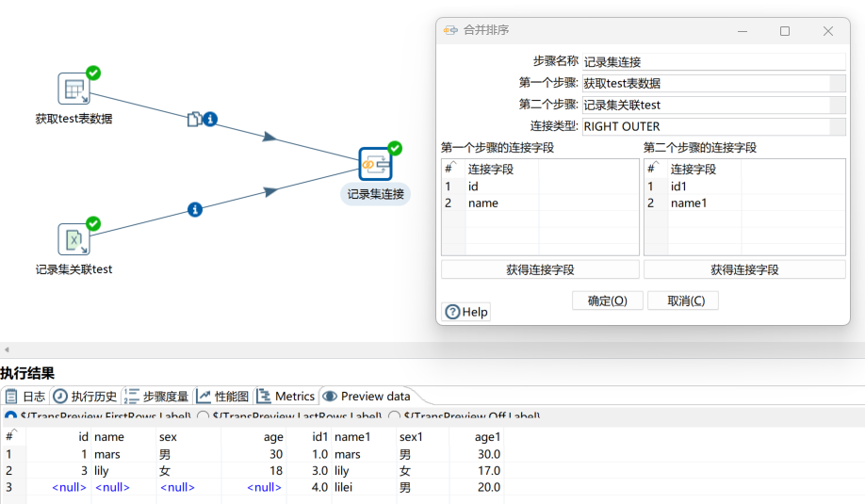865x504 pixels.
Task: Open Help in the merge join dialog
Action: [x=466, y=312]
